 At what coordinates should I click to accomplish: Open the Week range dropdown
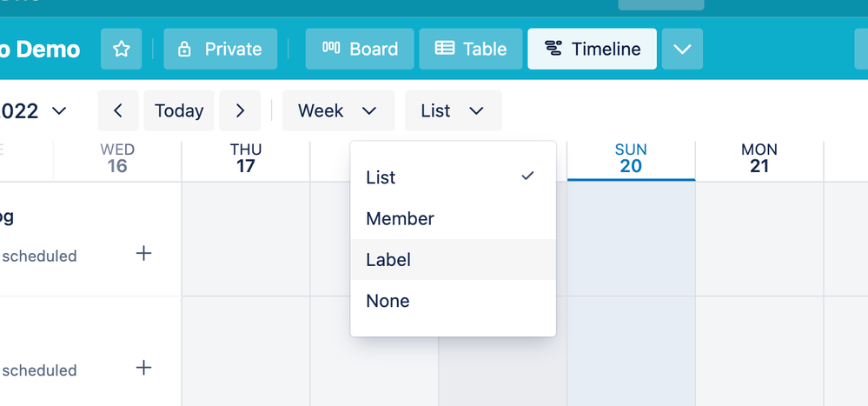click(338, 110)
